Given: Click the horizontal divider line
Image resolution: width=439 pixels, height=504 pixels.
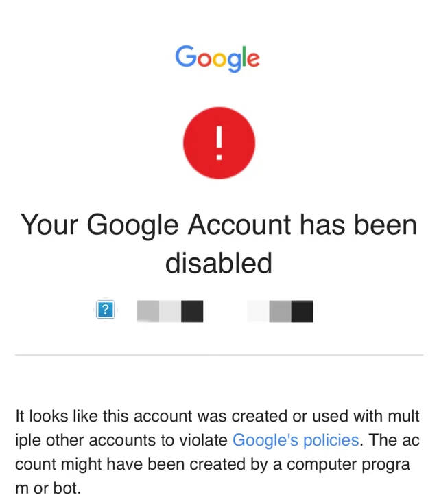Looking at the screenshot, I should coord(219,355).
